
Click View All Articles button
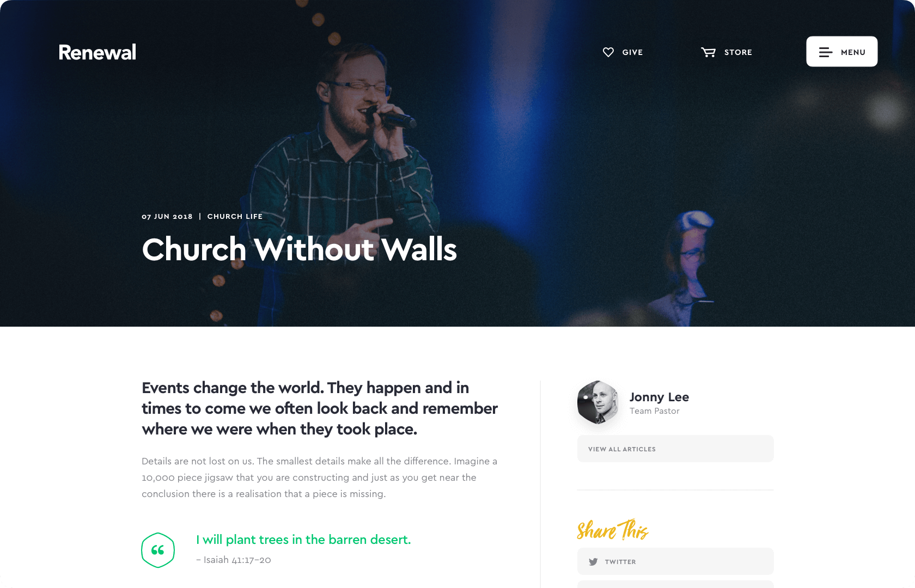tap(675, 449)
